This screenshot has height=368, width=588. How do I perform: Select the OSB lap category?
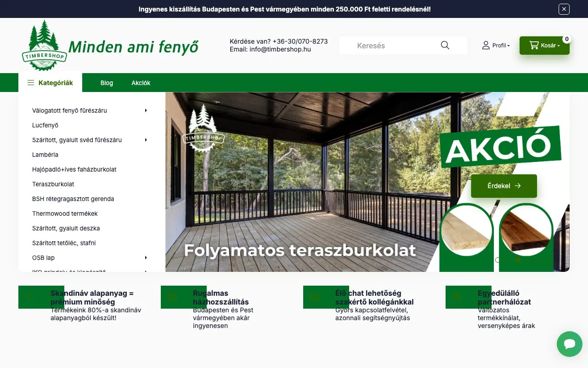[43, 258]
